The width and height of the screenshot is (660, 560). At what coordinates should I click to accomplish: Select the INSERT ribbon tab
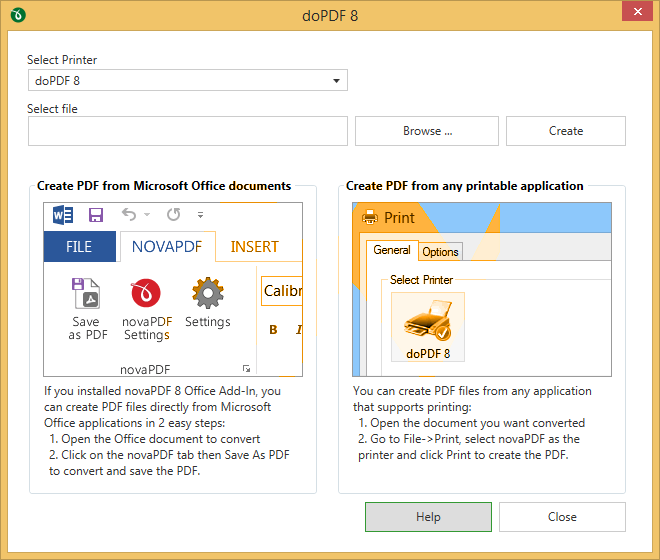(x=255, y=246)
